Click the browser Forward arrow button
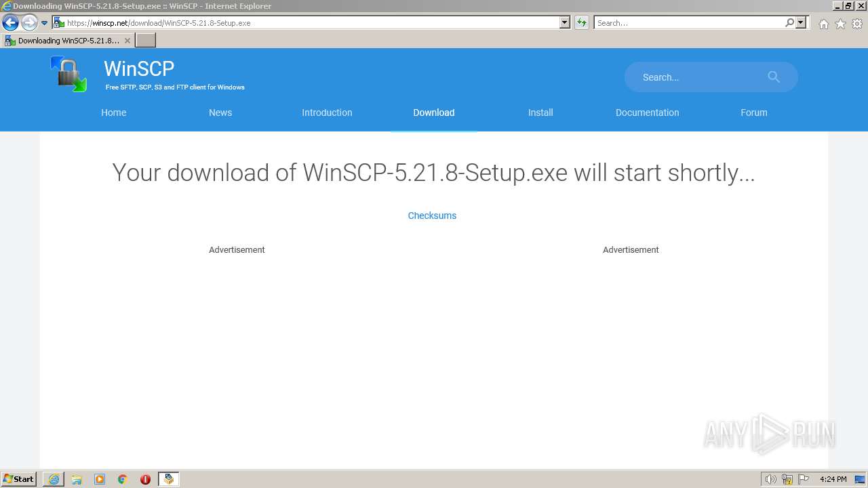This screenshot has height=488, width=868. click(x=29, y=22)
